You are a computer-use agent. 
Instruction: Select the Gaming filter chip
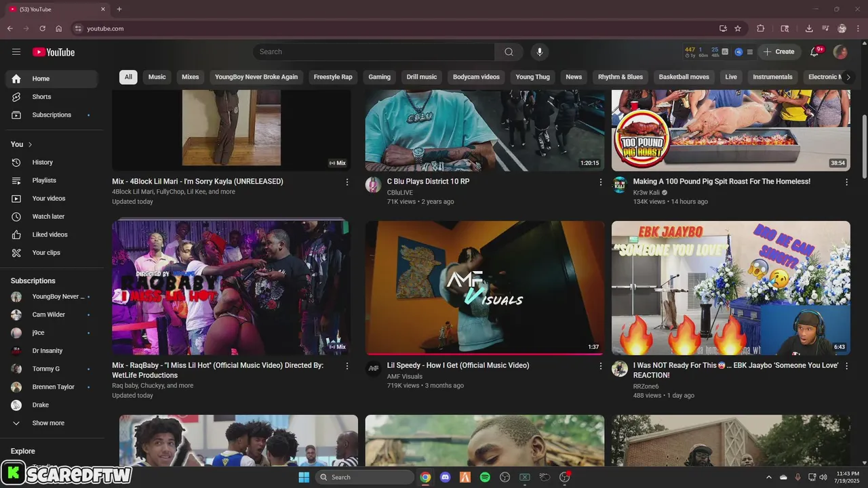(379, 77)
